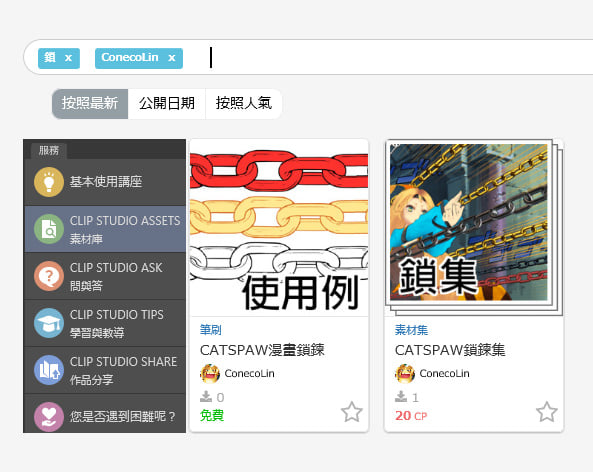Image resolution: width=593 pixels, height=472 pixels.
Task: Open ConecoLin author name under CATSPAW漫畫鎖鍊
Action: tap(250, 374)
